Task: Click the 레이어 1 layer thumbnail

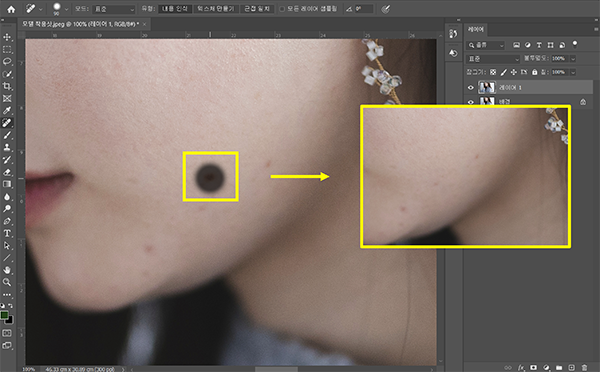Action: (x=487, y=88)
